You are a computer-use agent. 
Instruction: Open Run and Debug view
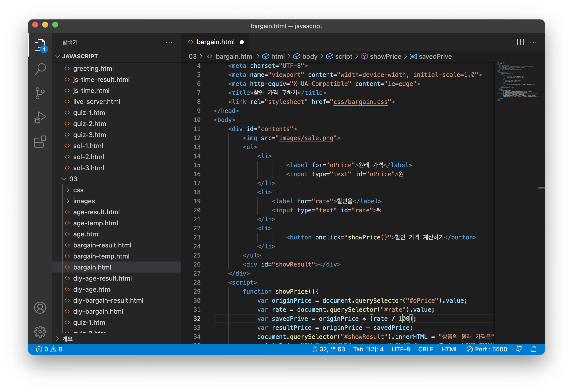tap(40, 117)
